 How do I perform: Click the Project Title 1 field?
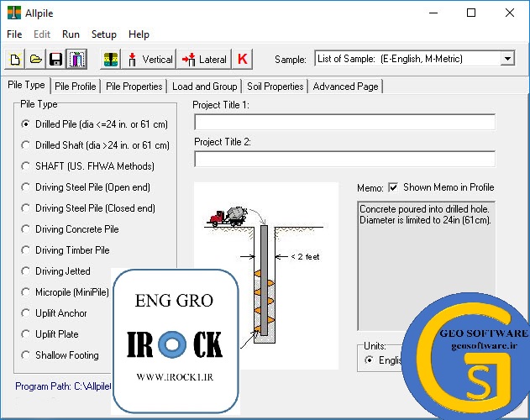click(x=344, y=122)
